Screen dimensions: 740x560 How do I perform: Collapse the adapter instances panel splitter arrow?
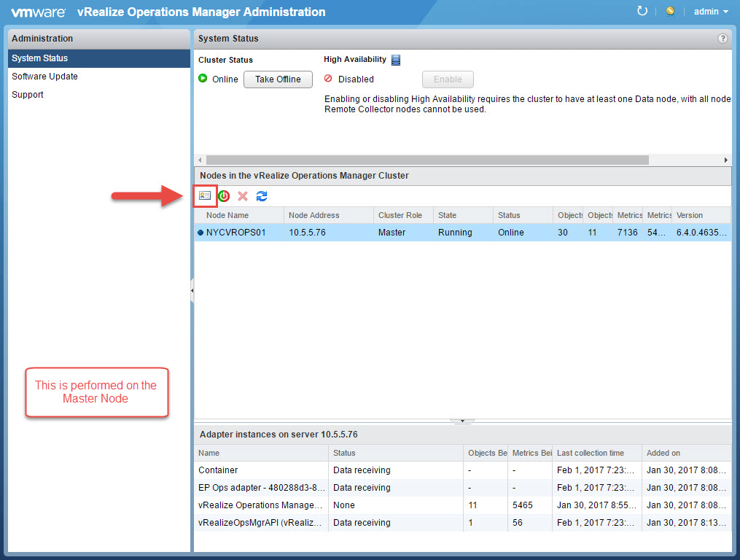[462, 421]
